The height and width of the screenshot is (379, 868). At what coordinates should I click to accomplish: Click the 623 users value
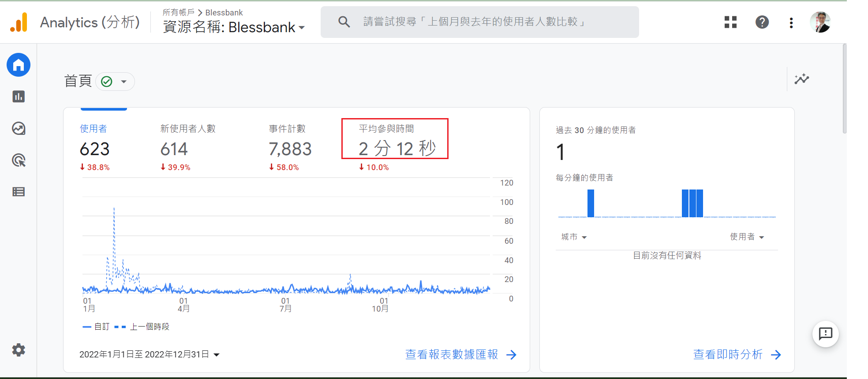coord(94,149)
